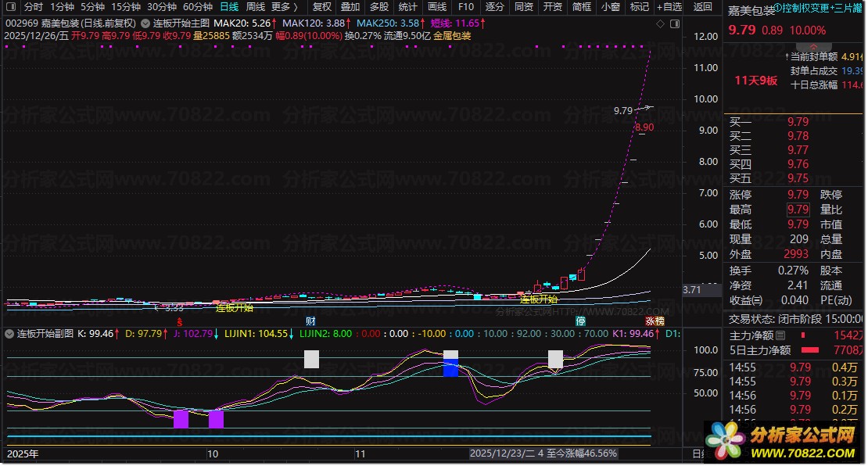This screenshot has width=868, height=466.
Task: Click the 换手 0.27% value
Action: click(793, 271)
